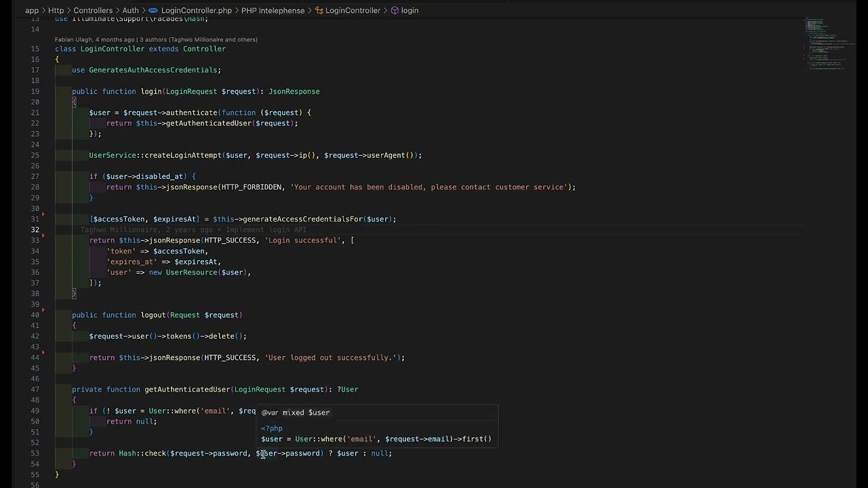Click gutter change marker on line 33

43,236
